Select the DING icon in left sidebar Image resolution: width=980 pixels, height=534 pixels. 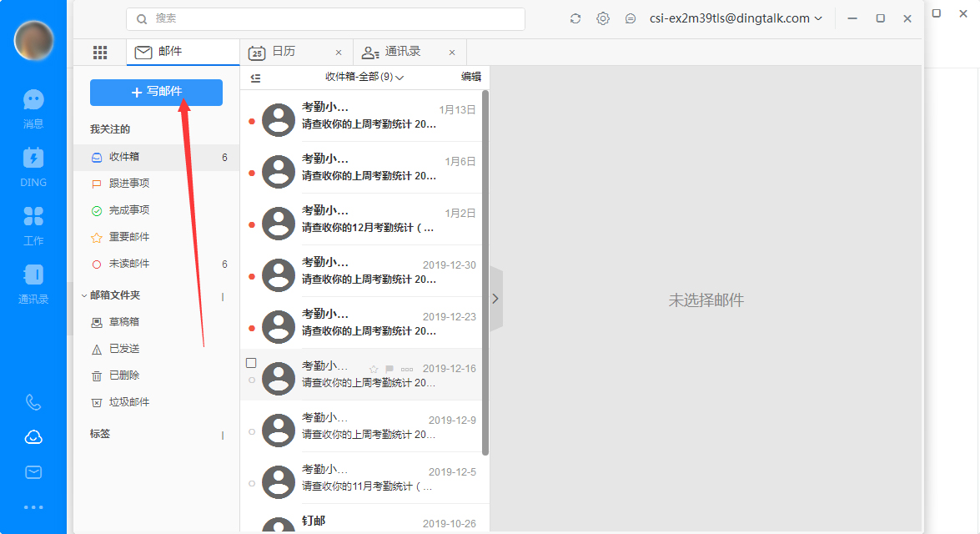[33, 159]
